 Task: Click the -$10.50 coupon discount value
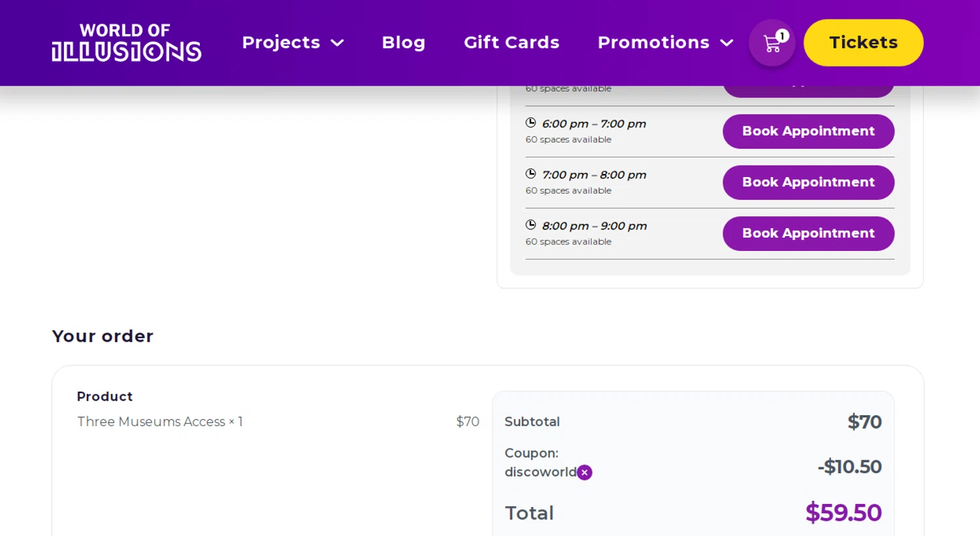[x=849, y=467]
